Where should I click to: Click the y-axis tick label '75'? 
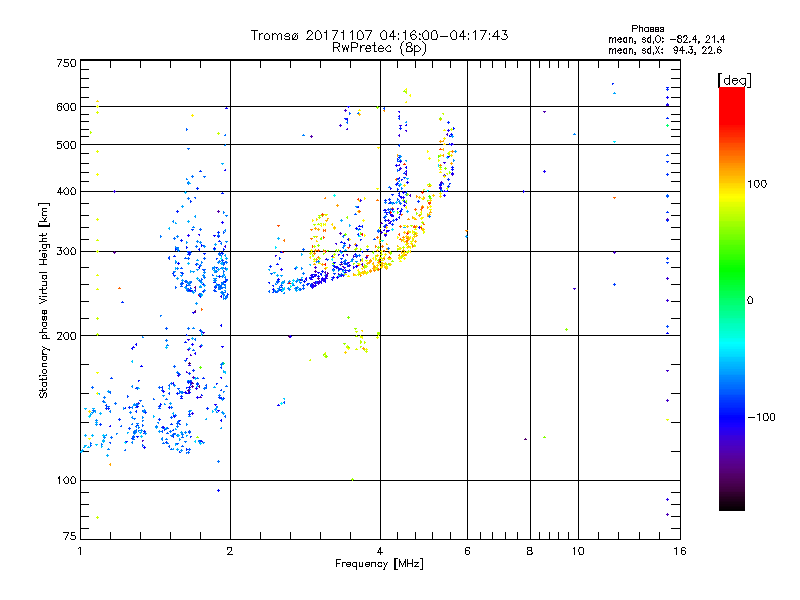pyautogui.click(x=70, y=536)
